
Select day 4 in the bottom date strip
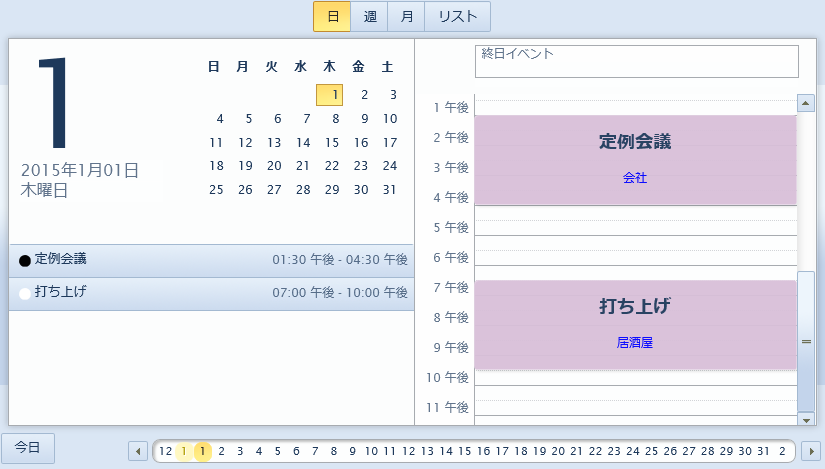coord(259,451)
